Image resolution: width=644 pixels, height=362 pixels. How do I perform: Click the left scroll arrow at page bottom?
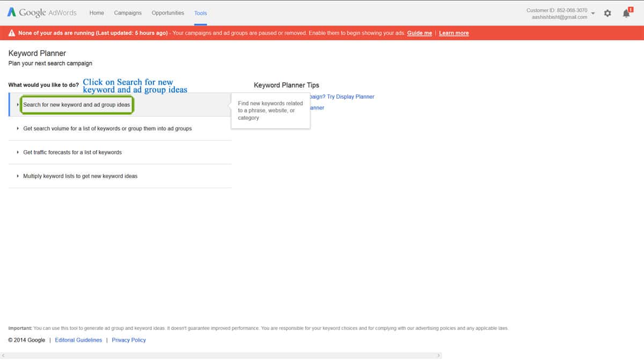click(x=4, y=355)
